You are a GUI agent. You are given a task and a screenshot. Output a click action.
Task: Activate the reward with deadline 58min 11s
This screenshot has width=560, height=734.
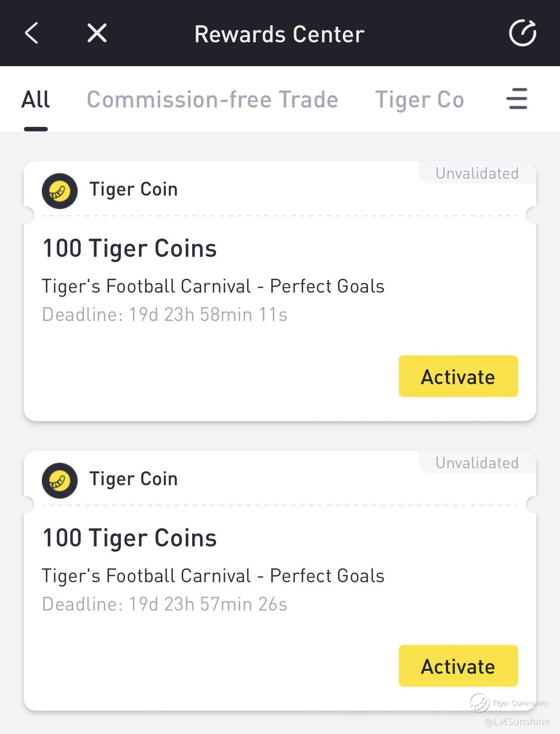pyautogui.click(x=458, y=377)
